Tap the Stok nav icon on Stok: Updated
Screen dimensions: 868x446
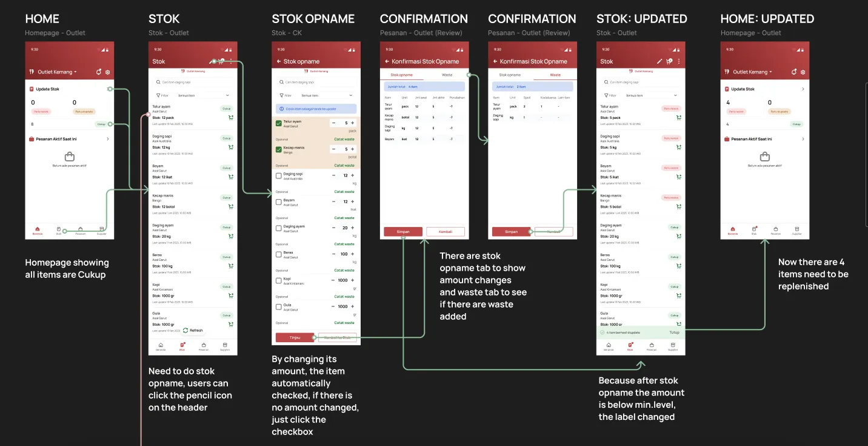630,346
